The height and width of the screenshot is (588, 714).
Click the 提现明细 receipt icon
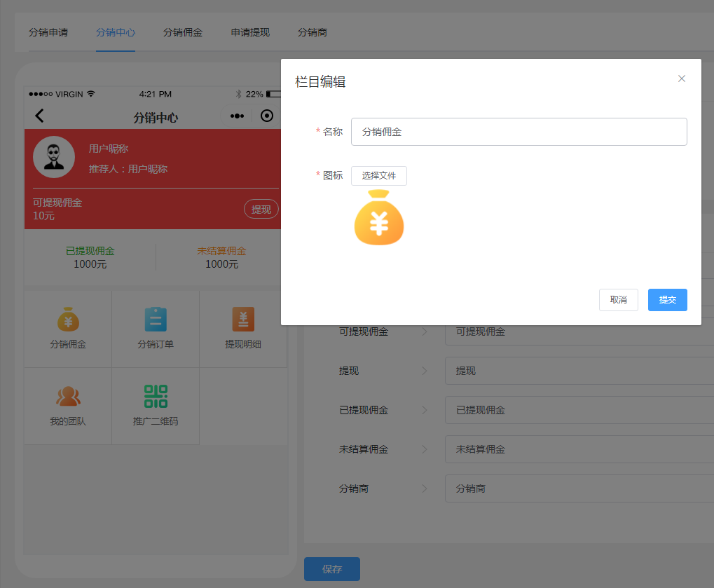[243, 320]
